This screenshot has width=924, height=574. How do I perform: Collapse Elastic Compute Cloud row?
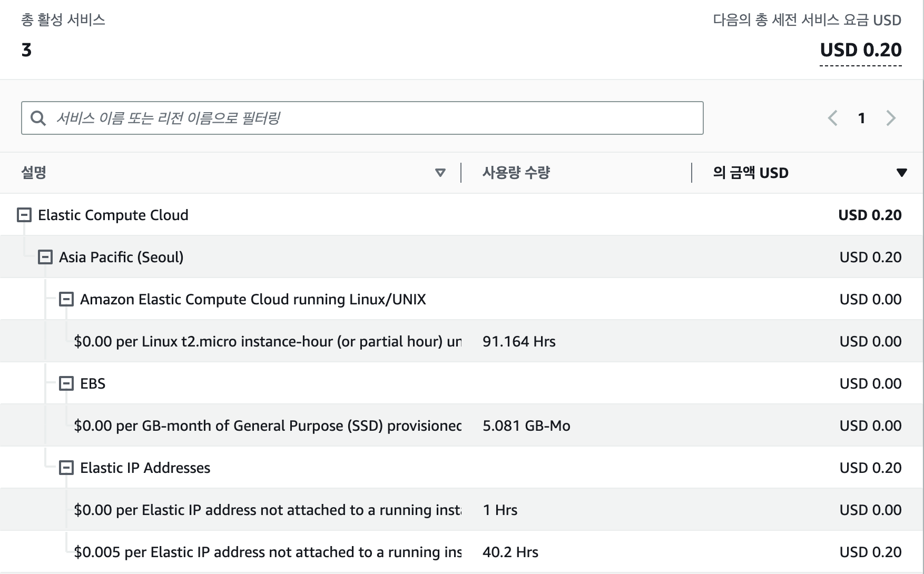(x=24, y=215)
